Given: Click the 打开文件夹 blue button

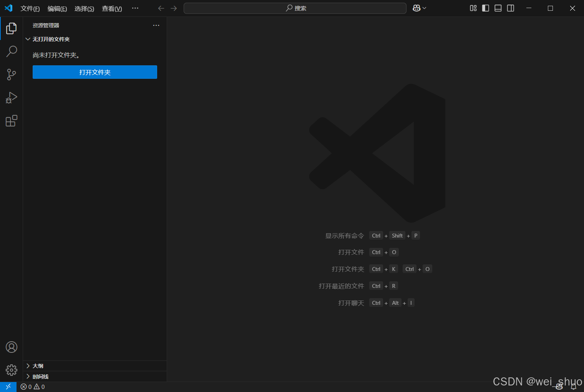Looking at the screenshot, I should click(95, 72).
